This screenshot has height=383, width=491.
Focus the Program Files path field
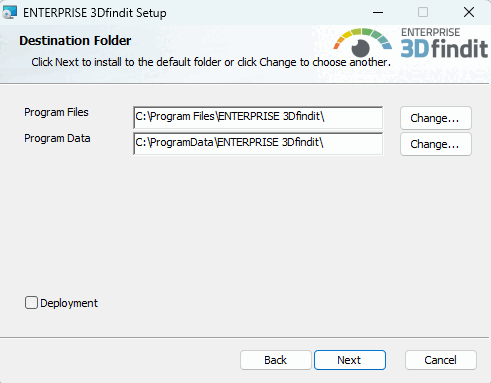coord(258,117)
